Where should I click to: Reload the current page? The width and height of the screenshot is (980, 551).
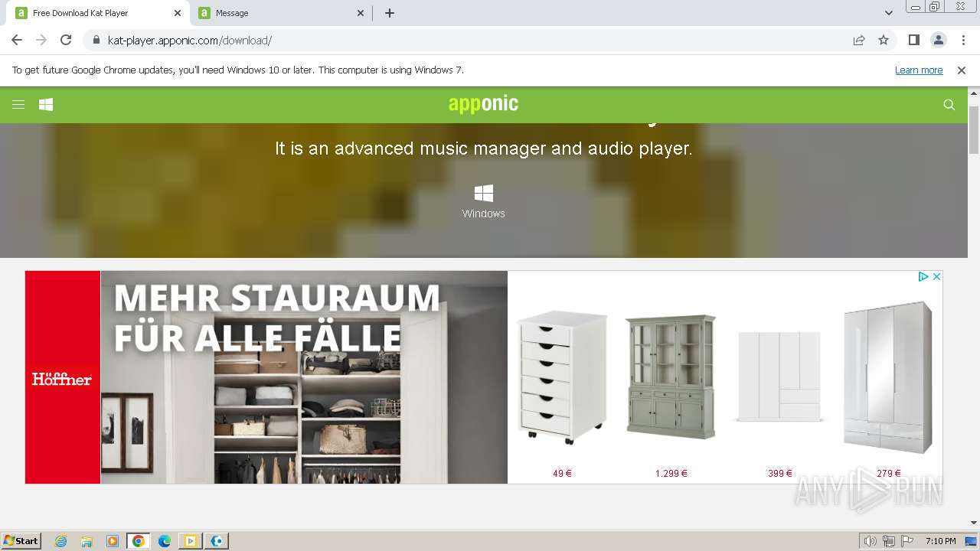[66, 40]
